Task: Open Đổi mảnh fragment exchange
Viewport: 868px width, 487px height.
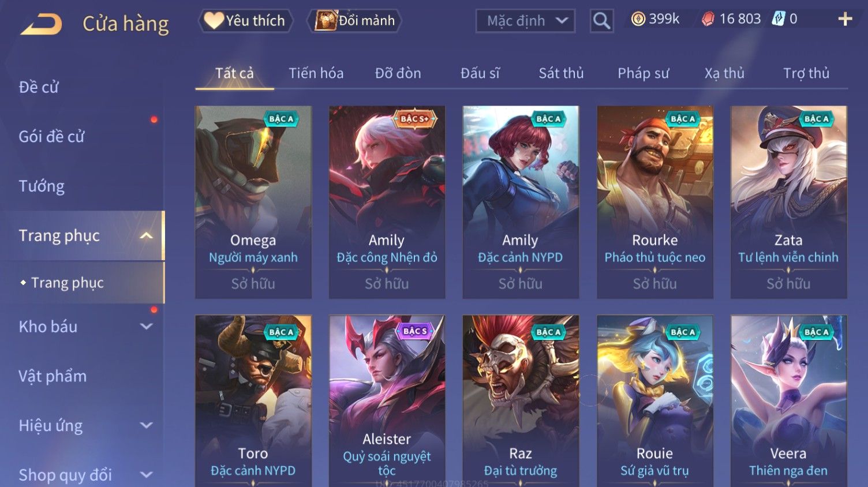Action: point(356,21)
